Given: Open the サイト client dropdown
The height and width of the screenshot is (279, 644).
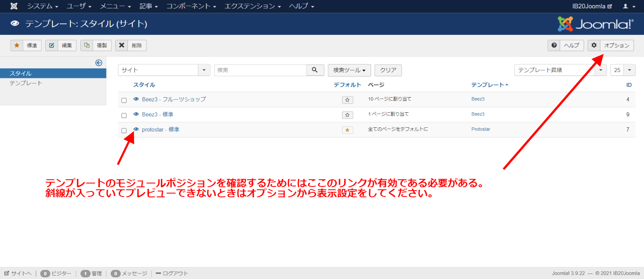Looking at the screenshot, I should [164, 70].
